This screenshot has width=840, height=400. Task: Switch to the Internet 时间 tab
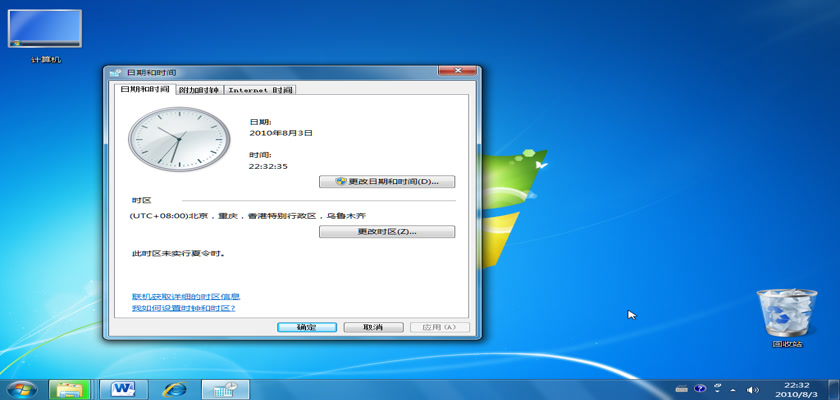260,90
